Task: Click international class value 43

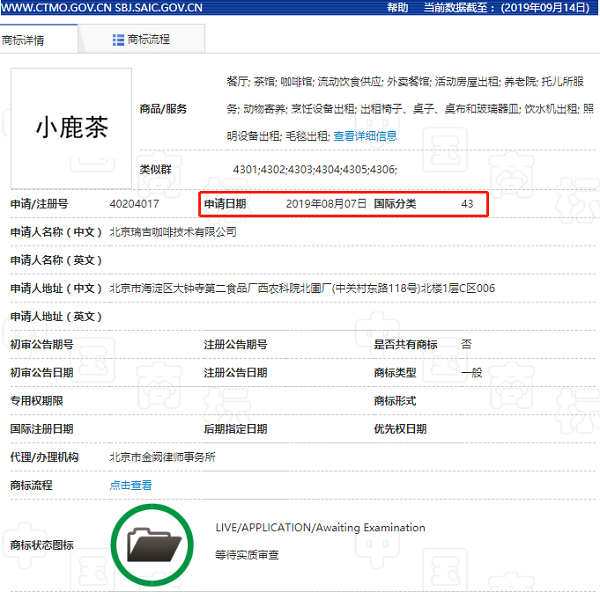Action: pyautogui.click(x=467, y=204)
